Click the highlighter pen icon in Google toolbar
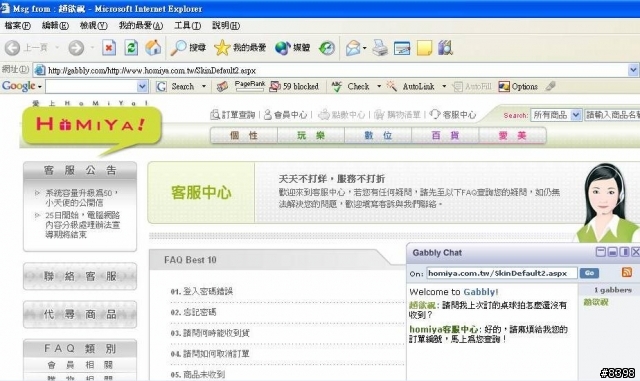The image size is (640, 381). point(551,86)
